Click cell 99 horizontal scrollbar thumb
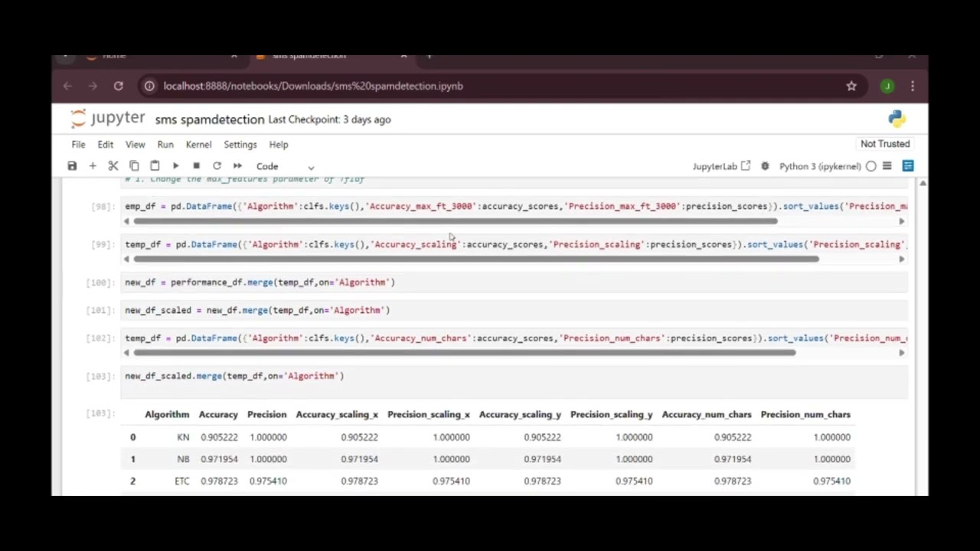The height and width of the screenshot is (551, 980). click(476, 259)
